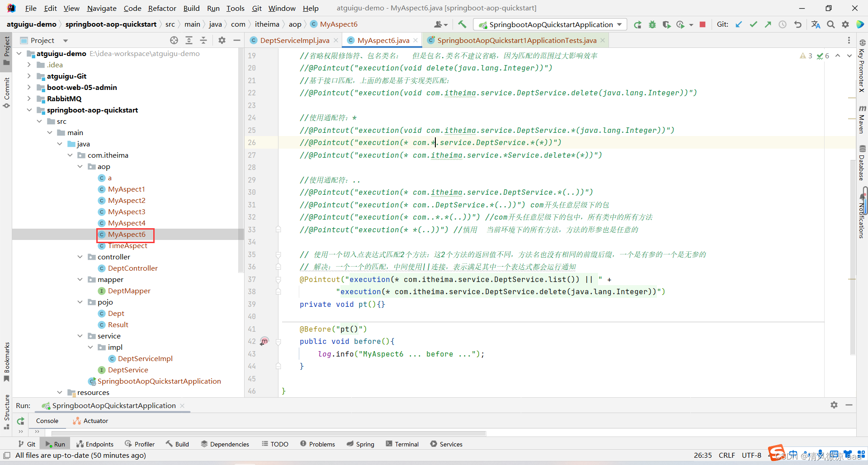Image resolution: width=868 pixels, height=465 pixels.
Task: Switch to SpringbootAopQuickstart1ApplicationTests.java tab
Action: click(x=516, y=40)
